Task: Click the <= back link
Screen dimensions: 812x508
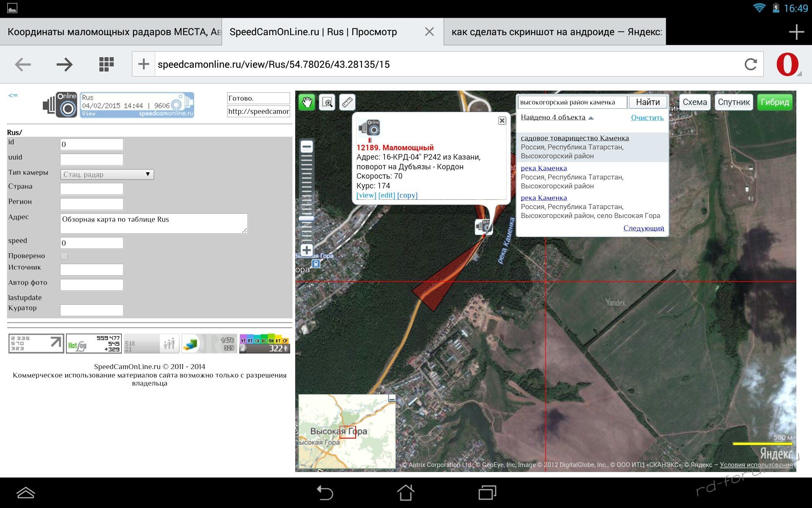Action: 13,96
